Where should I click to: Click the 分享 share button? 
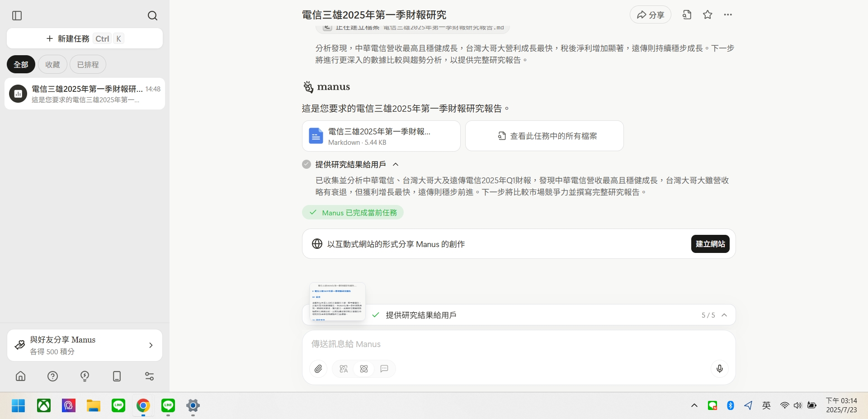650,15
